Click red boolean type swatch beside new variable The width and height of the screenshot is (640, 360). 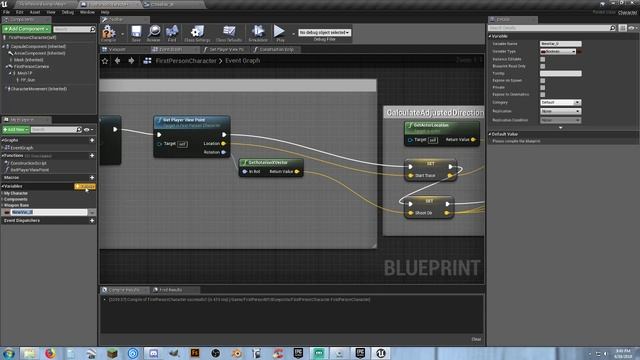click(7, 212)
